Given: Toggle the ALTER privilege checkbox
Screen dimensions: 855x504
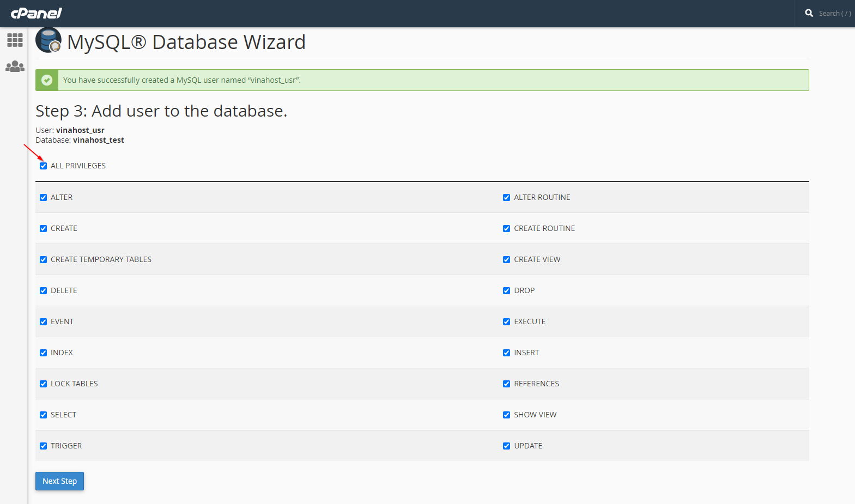Looking at the screenshot, I should (43, 198).
